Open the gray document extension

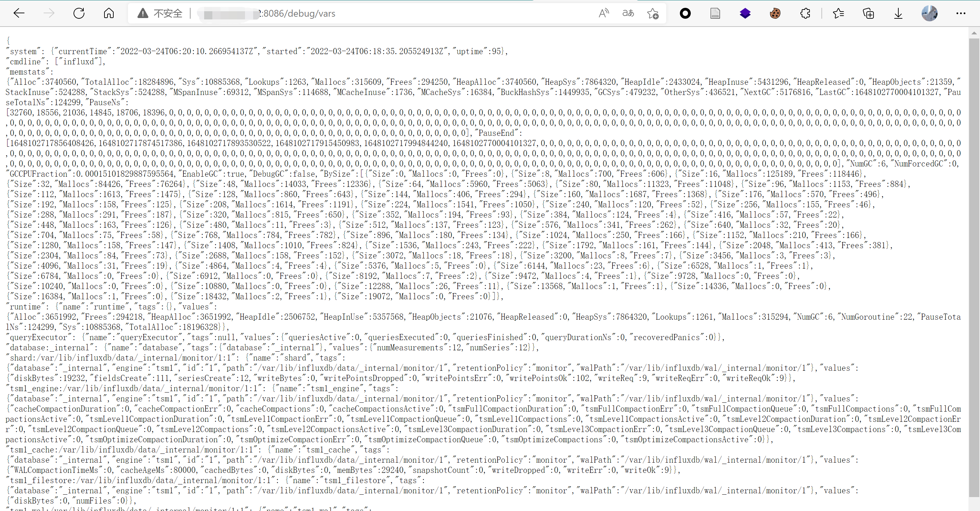pos(715,13)
